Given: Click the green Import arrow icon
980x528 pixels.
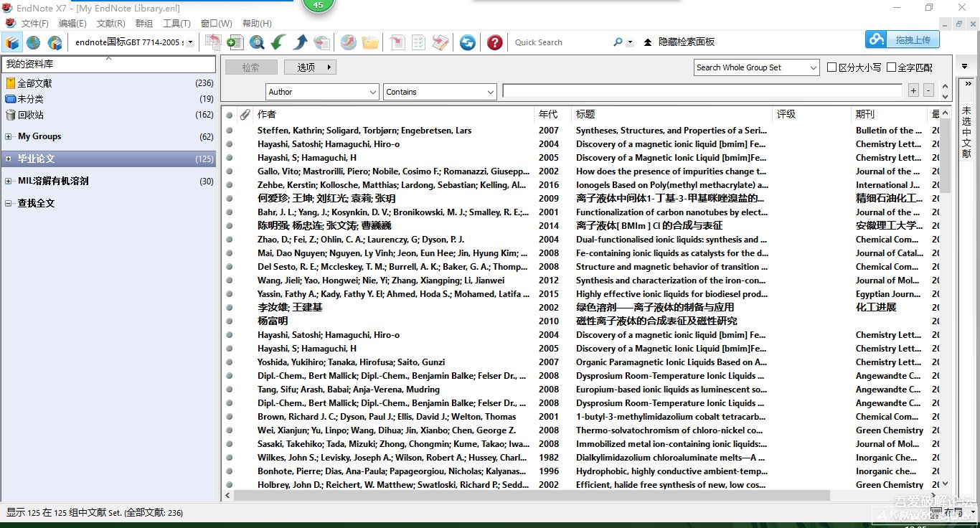Looking at the screenshot, I should [x=278, y=43].
